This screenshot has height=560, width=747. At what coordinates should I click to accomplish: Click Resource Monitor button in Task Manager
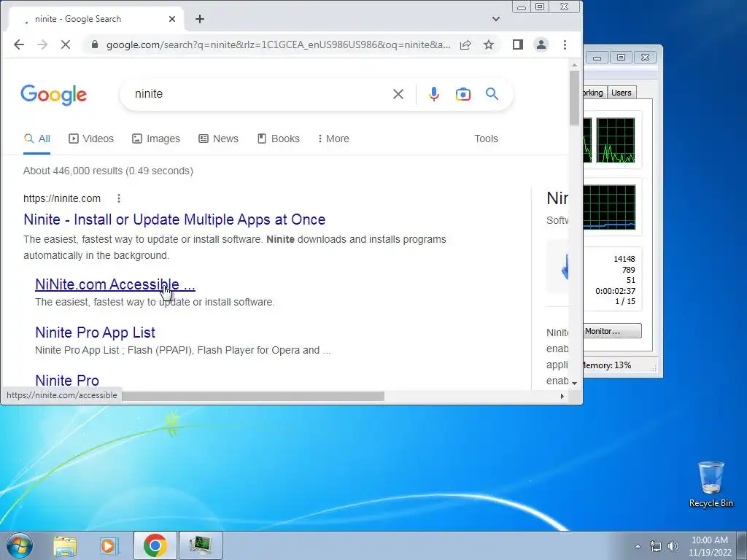pyautogui.click(x=612, y=331)
